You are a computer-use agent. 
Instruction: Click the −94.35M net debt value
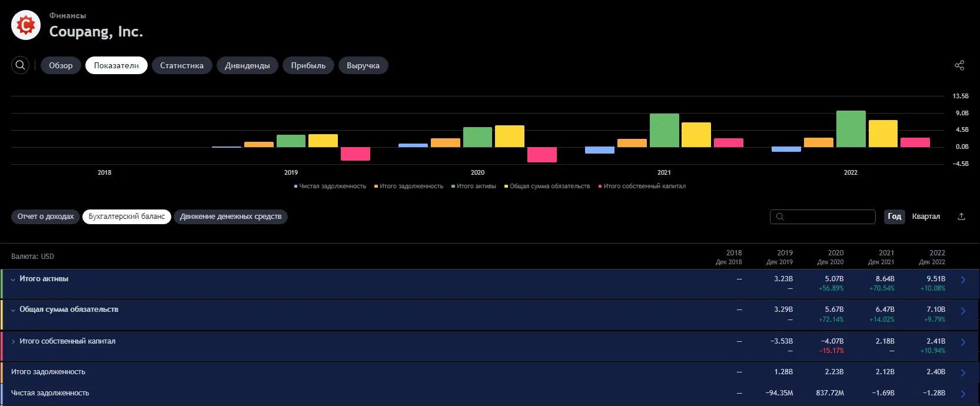(779, 393)
